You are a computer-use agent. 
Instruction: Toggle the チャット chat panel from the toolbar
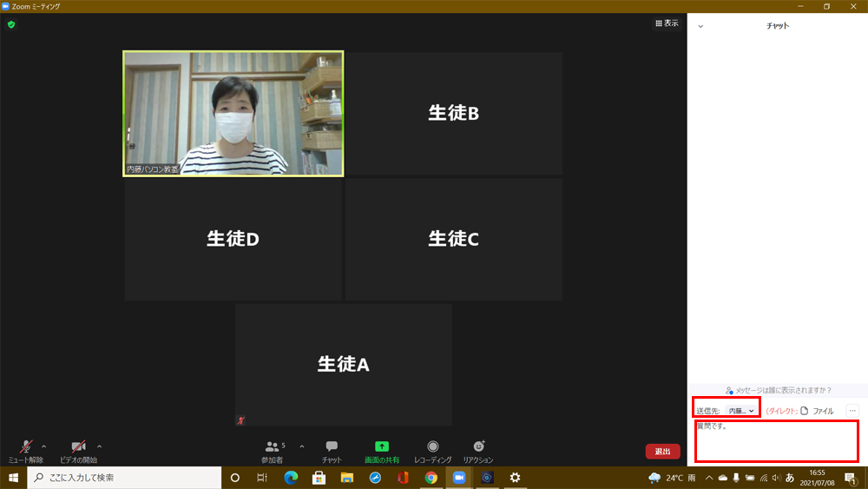click(332, 452)
